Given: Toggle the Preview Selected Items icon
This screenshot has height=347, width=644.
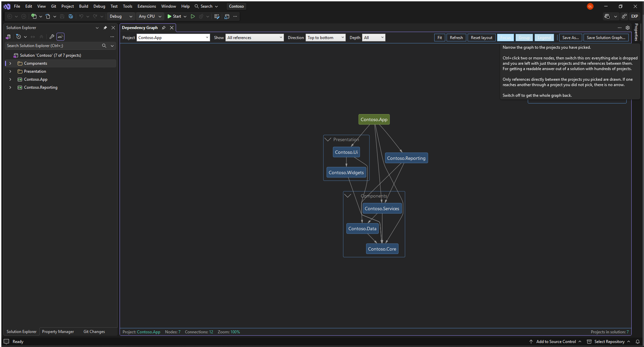Looking at the screenshot, I should [x=60, y=37].
